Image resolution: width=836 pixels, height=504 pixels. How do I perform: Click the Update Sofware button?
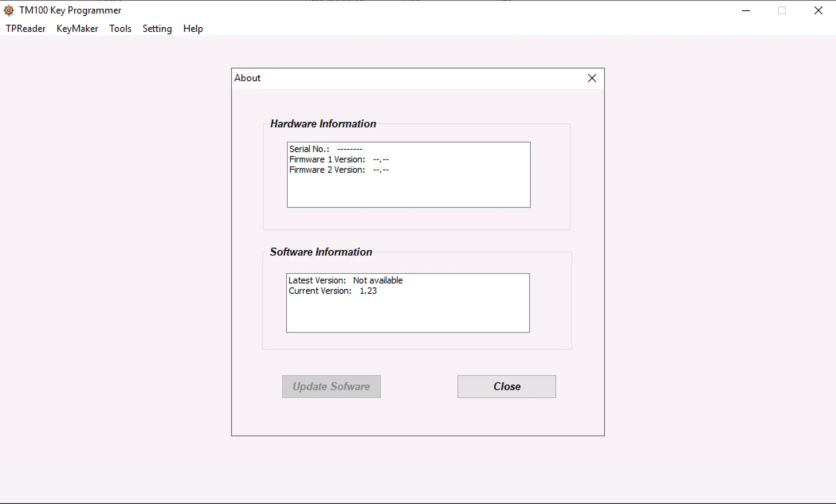[332, 387]
